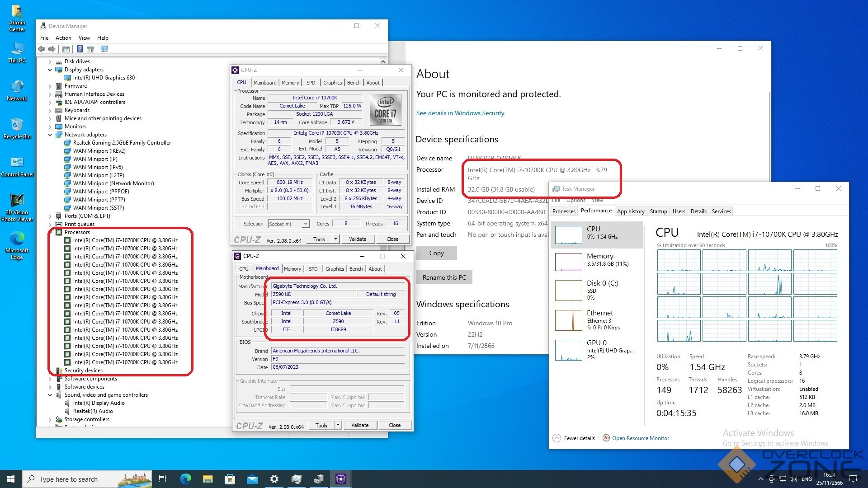
Task: Expand the Keyboards tree node
Action: pos(50,110)
